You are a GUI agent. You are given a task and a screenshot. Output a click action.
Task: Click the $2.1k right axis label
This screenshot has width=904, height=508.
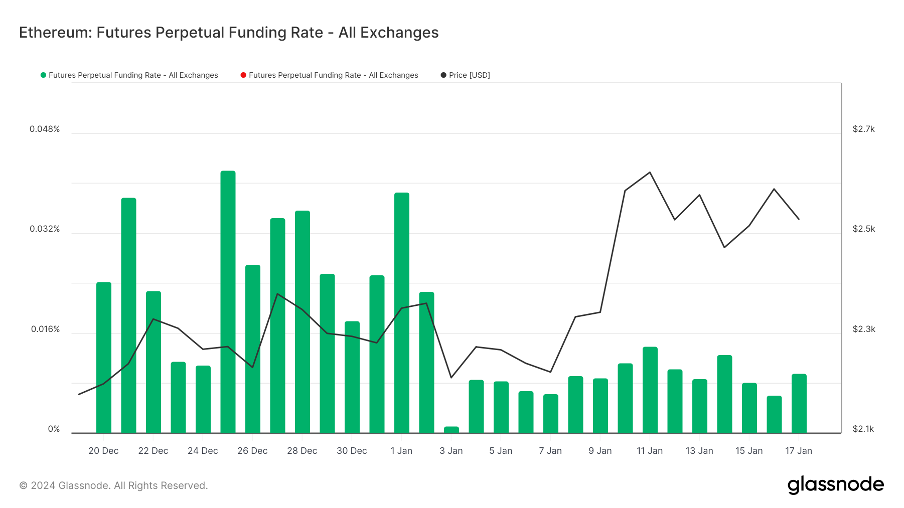click(864, 430)
